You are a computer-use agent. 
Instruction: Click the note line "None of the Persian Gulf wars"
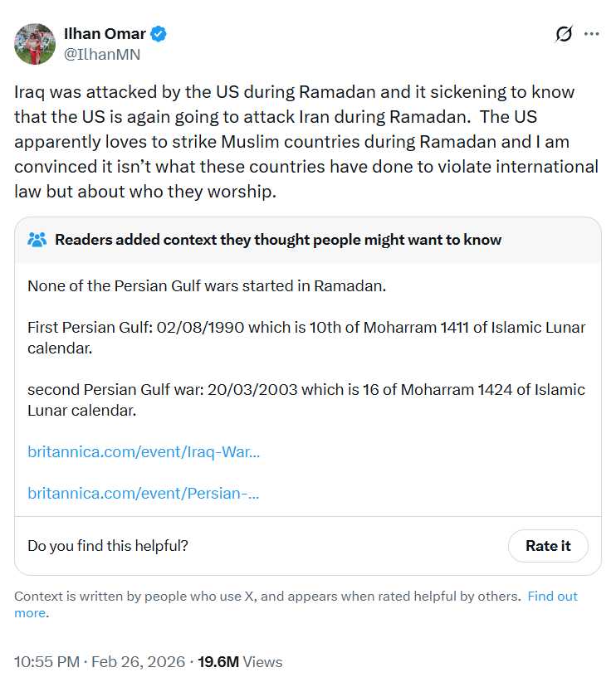coord(207,286)
